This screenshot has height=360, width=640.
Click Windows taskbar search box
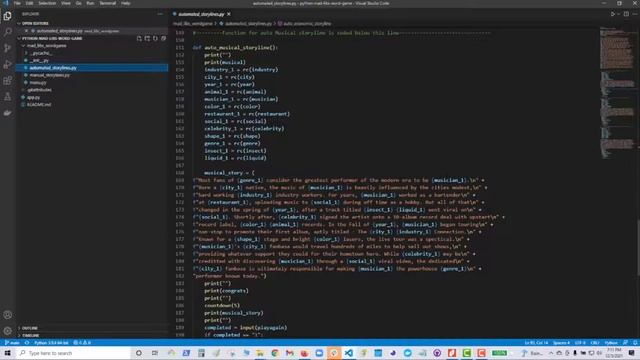(x=74, y=353)
